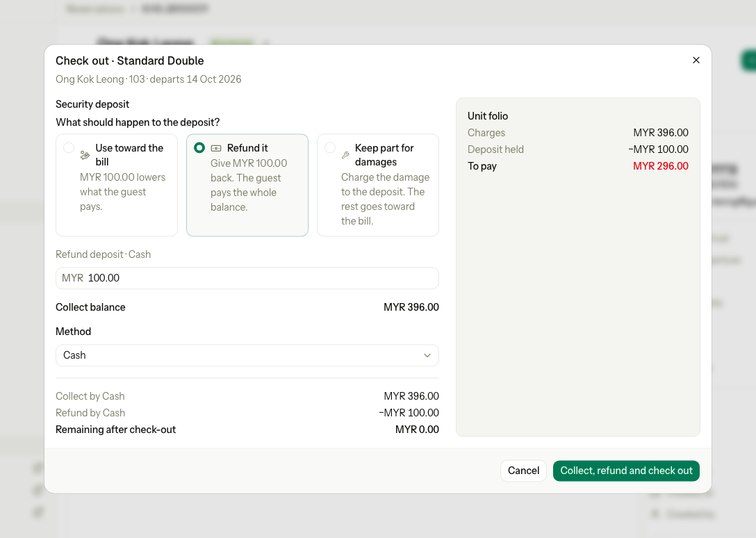Click the 'Unit folio' heading

(x=488, y=116)
